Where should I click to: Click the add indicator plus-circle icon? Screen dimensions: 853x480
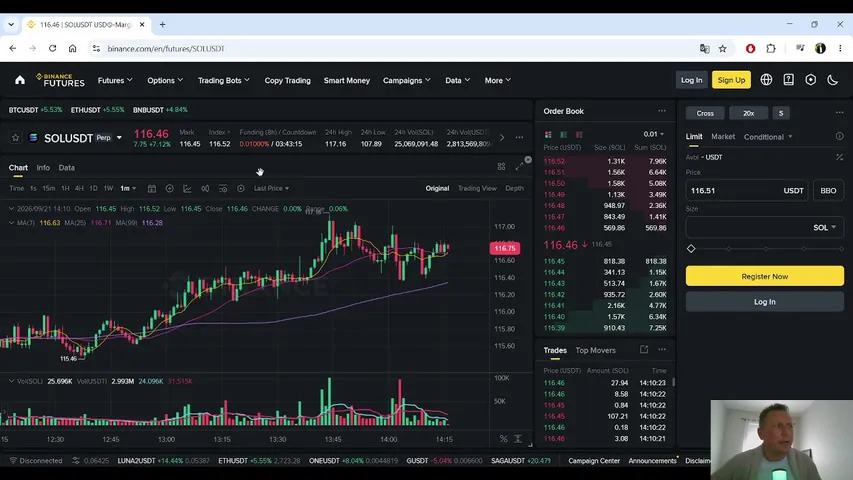170,188
